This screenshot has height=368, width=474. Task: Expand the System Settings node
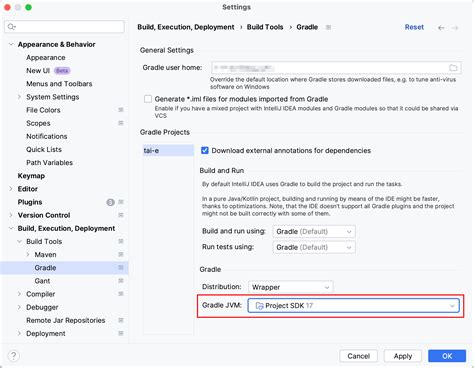click(19, 97)
